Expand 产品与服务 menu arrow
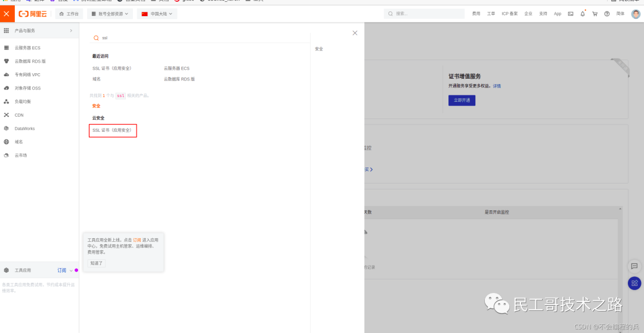This screenshot has width=644, height=333. [x=71, y=30]
